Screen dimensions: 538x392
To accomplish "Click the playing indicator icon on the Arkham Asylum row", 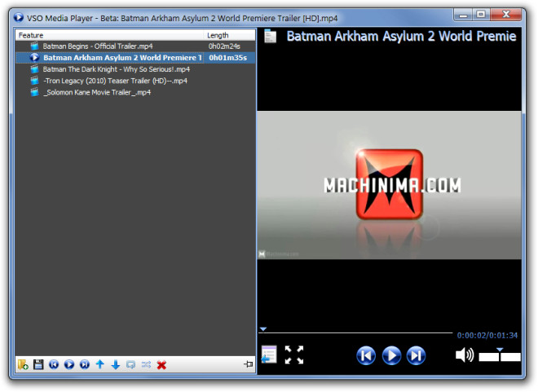I will 34,57.
